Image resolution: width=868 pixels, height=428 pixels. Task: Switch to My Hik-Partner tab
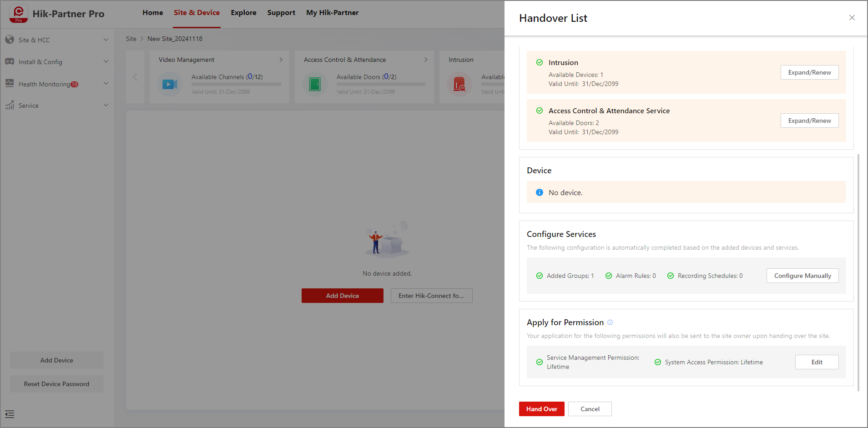point(333,13)
